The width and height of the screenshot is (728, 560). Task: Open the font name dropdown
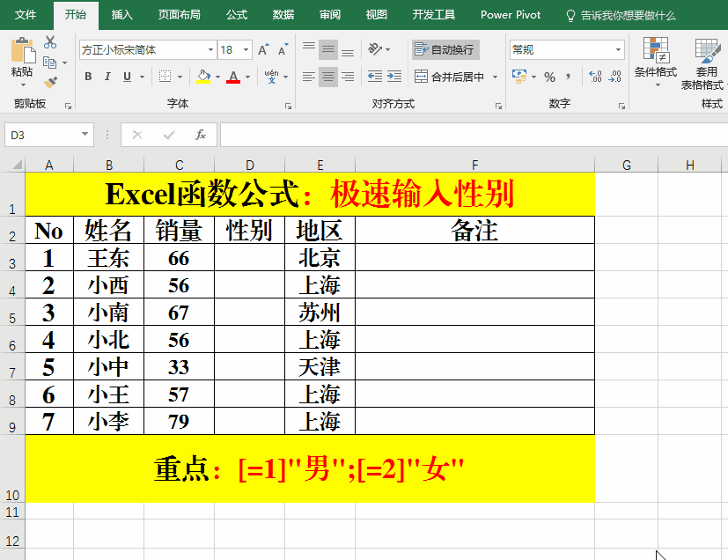(x=210, y=50)
